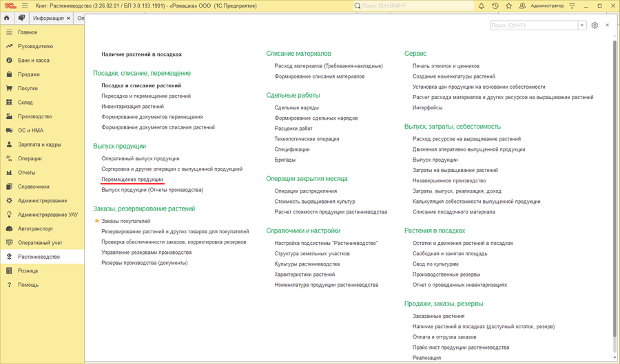Screen dimensions: 620x364
Task: Open Производство section icon
Action: [x=9, y=116]
